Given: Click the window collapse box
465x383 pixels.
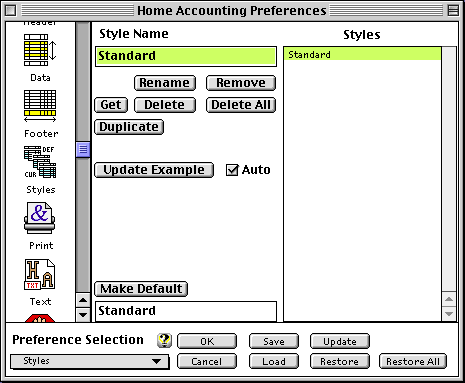Looking at the screenshot, I should coord(453,11).
